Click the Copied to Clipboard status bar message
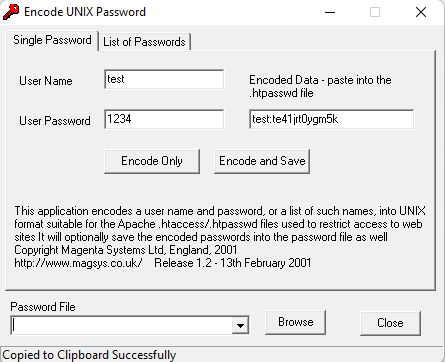The width and height of the screenshot is (445, 362). (x=89, y=355)
